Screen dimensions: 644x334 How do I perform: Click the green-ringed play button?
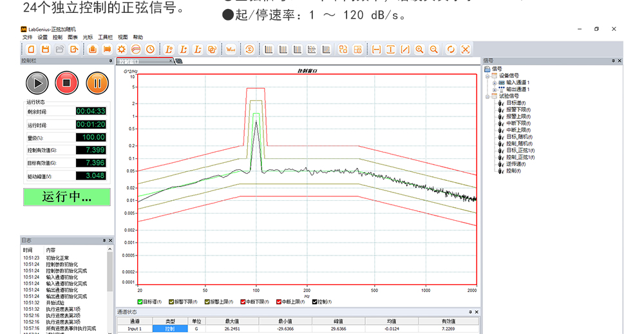pyautogui.click(x=37, y=82)
